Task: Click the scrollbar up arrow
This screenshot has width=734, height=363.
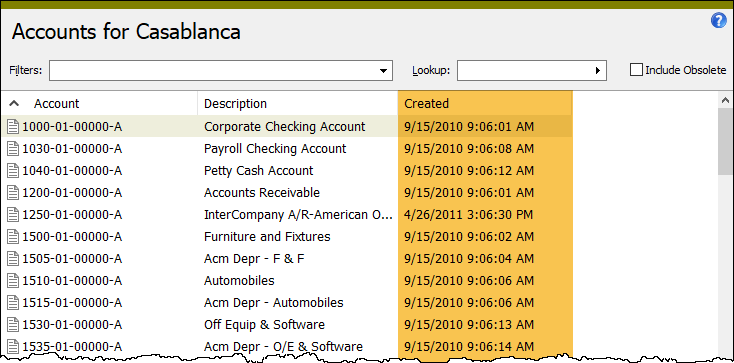Action: pyautogui.click(x=726, y=100)
